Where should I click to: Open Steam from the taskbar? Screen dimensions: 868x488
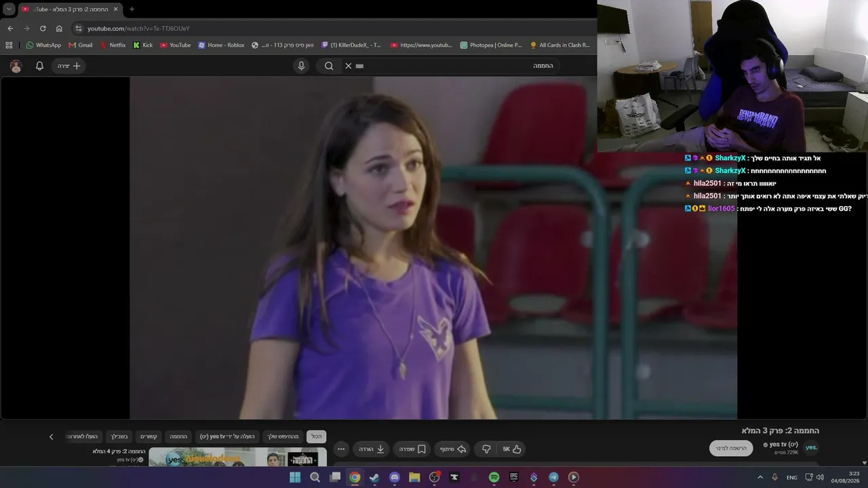tap(374, 477)
